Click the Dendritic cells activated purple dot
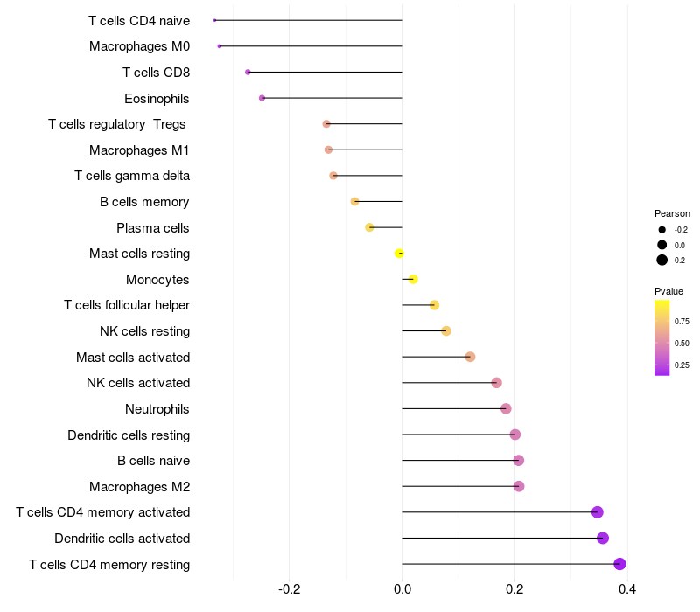This screenshot has height=612, width=700. point(603,539)
